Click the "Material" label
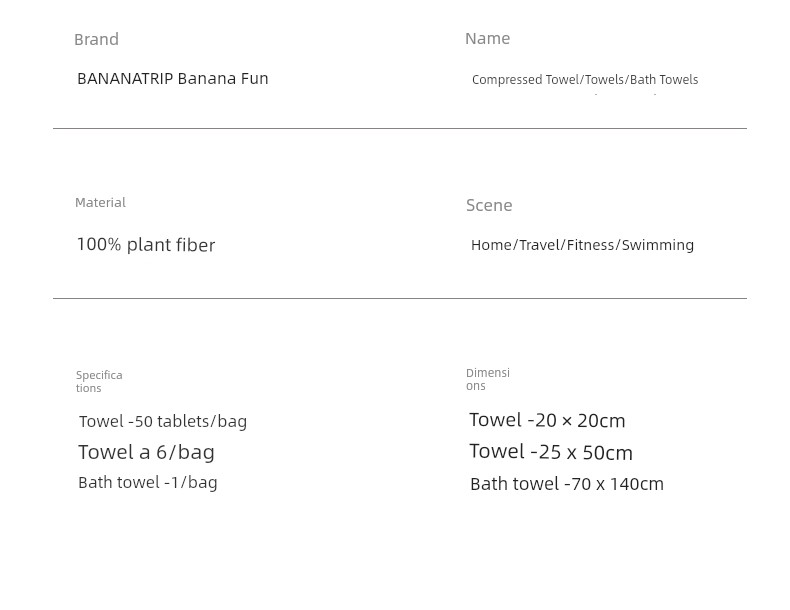Image resolution: width=790 pixels, height=610 pixels. click(x=100, y=203)
